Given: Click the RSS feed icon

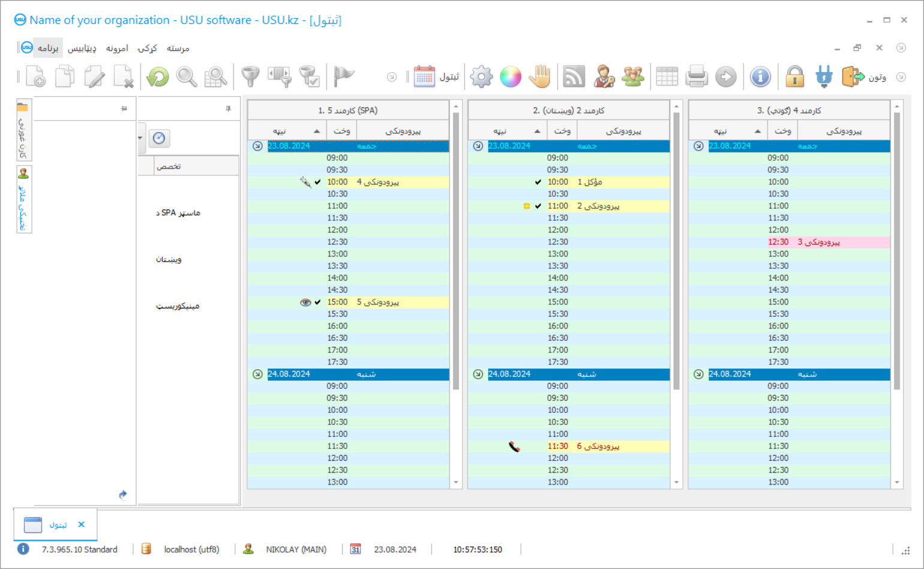Looking at the screenshot, I should coord(574,77).
